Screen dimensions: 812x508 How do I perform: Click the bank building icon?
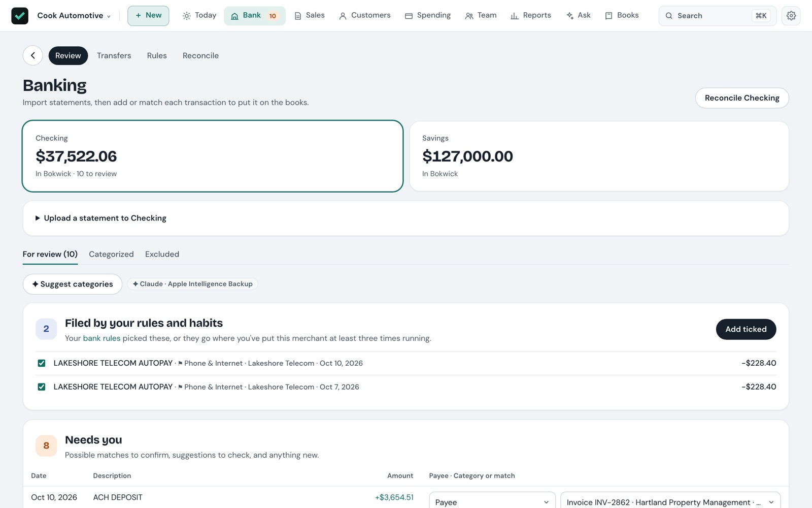[234, 16]
